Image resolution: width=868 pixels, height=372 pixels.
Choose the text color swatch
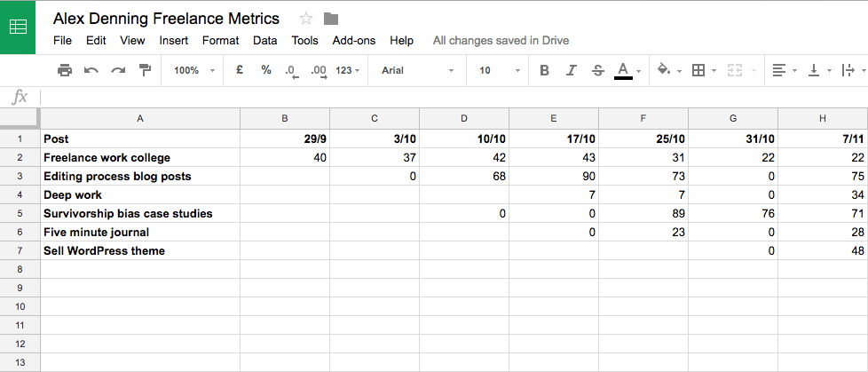[x=623, y=71]
